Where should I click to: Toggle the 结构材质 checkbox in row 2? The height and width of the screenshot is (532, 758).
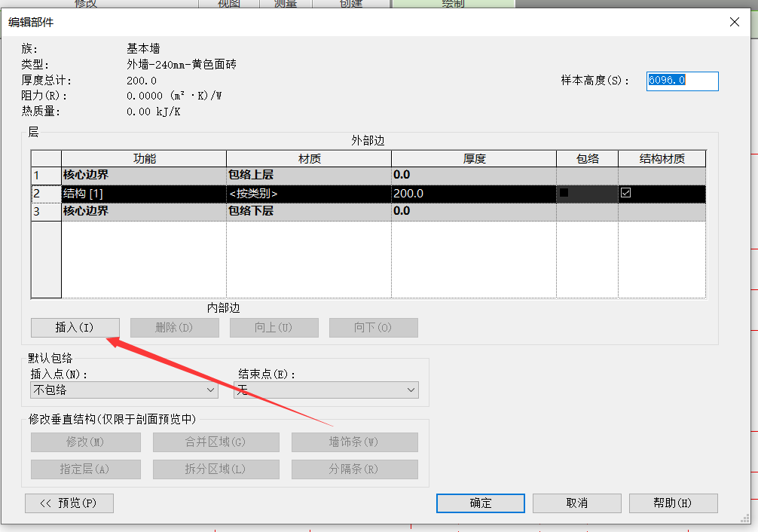(x=625, y=193)
